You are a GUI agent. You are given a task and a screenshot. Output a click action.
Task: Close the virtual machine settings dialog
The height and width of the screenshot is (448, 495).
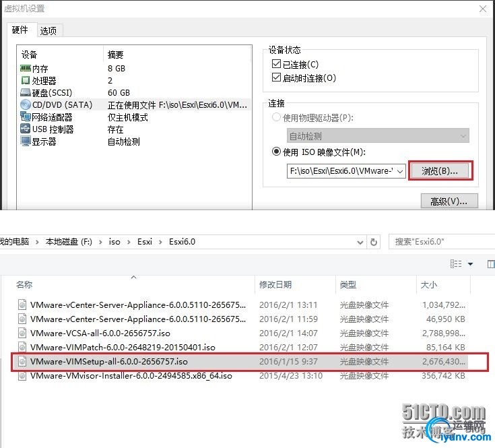483,9
